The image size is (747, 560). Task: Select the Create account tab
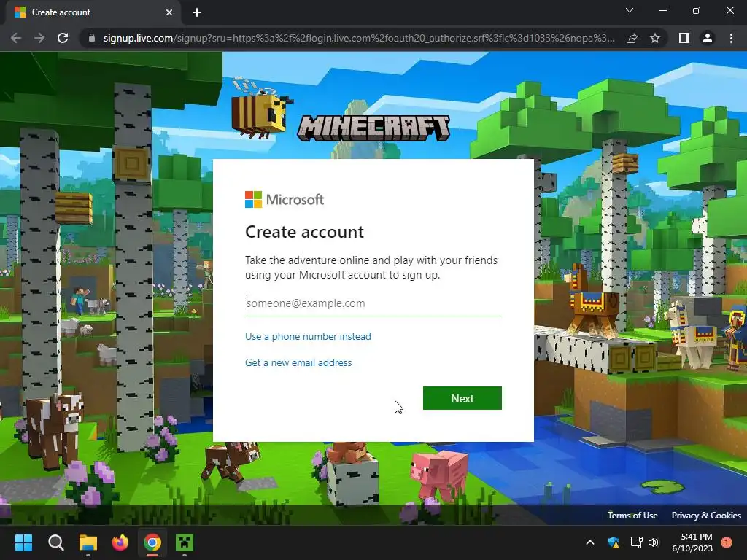point(93,12)
